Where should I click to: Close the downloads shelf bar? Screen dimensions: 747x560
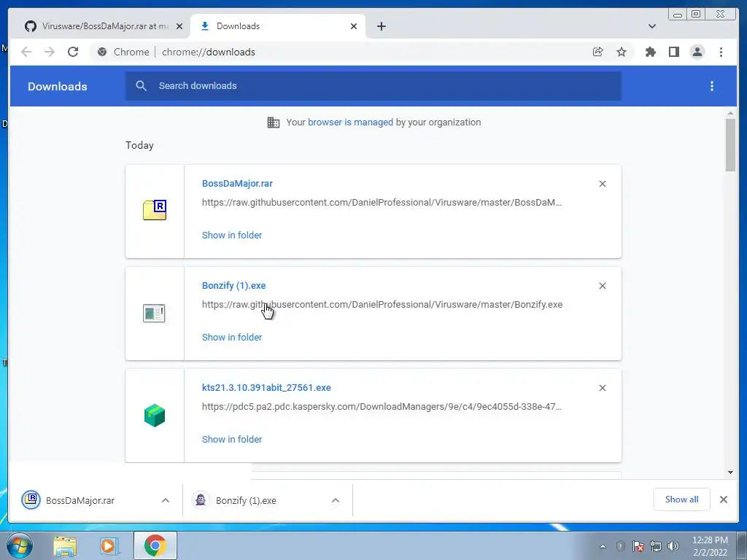pyautogui.click(x=723, y=499)
